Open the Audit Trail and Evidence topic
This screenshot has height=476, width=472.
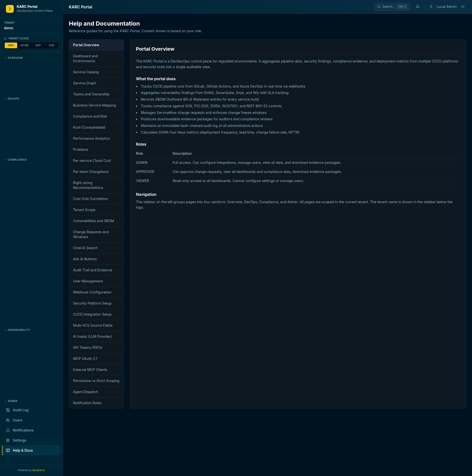pyautogui.click(x=96, y=271)
